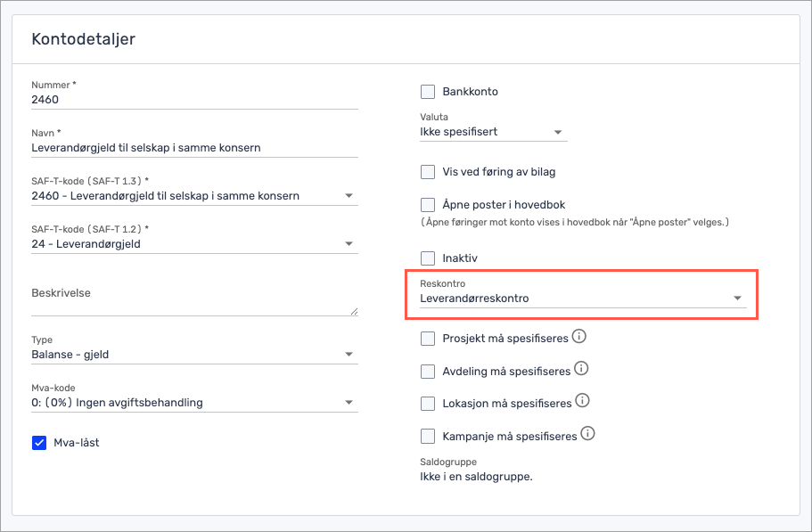
Task: Click info icon beside Avdeling må spesifiseres
Action: (581, 369)
